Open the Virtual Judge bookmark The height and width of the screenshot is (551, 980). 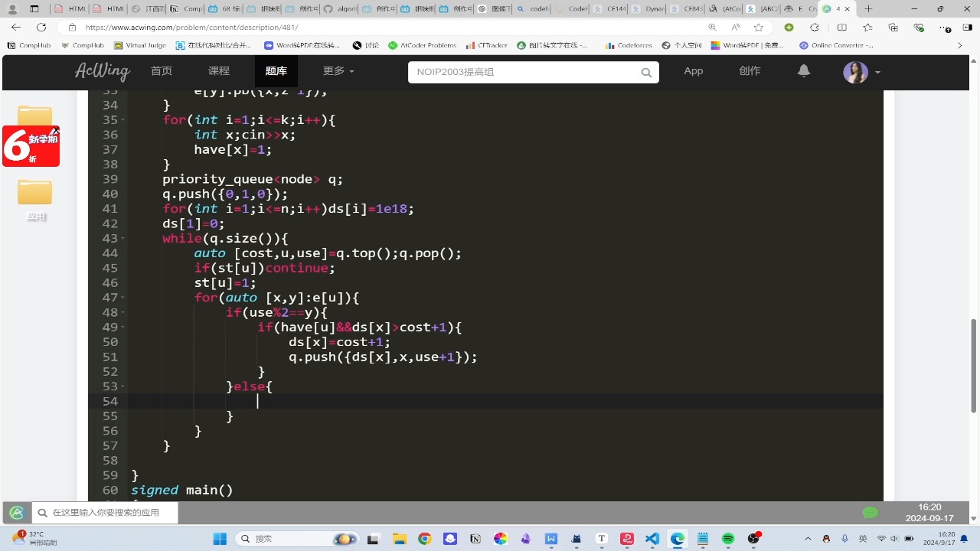pos(139,45)
